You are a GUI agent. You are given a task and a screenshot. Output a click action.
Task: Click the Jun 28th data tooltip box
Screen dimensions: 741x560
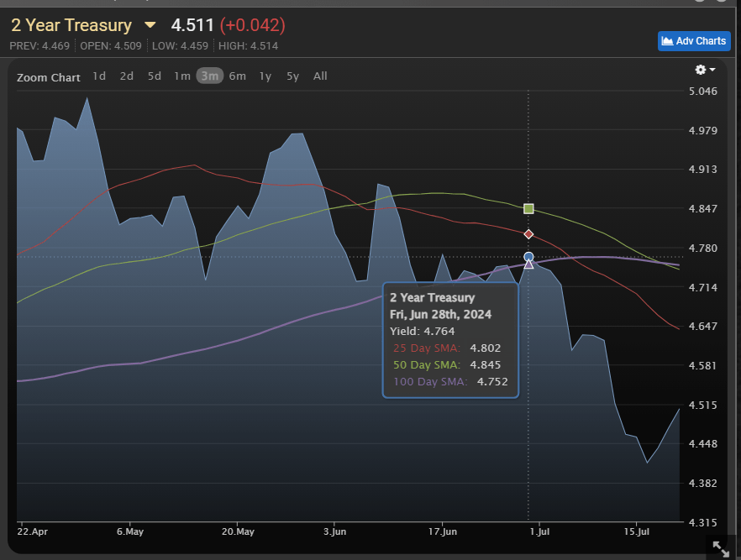(x=450, y=339)
